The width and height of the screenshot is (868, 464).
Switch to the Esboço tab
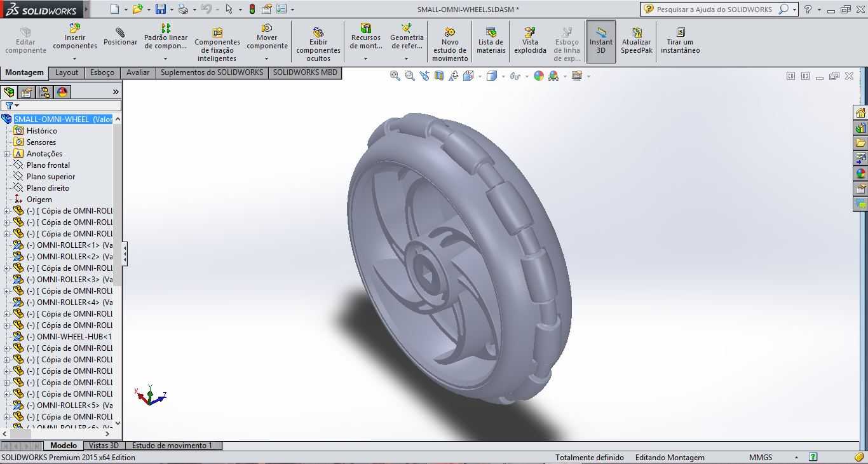(102, 72)
